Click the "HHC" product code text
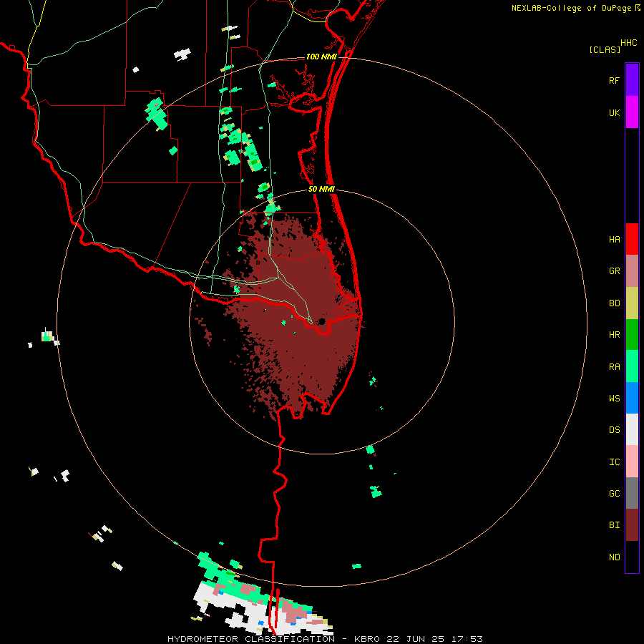Viewport: 644px width, 644px height. 628,43
